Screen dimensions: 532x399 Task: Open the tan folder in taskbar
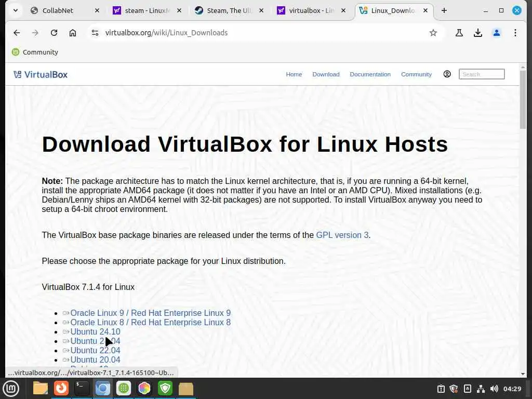tap(186, 389)
